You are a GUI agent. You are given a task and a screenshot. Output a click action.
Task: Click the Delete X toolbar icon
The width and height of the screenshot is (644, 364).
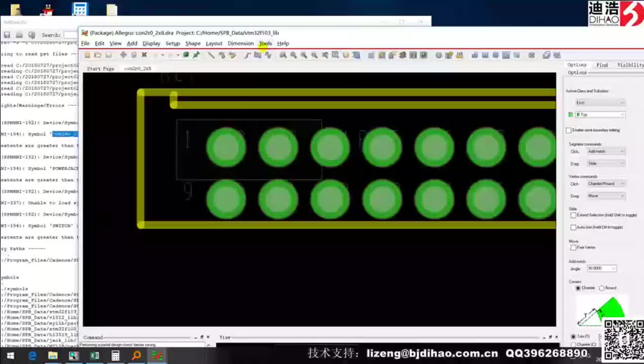(144, 55)
